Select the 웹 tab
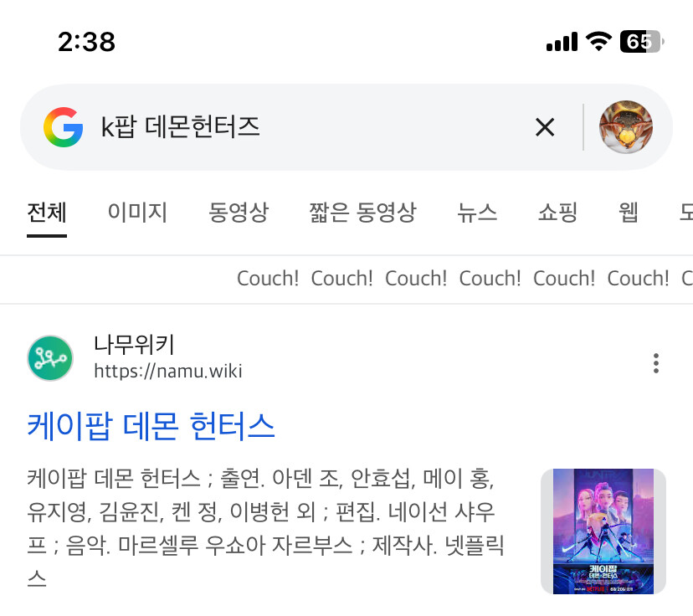Viewport: 693px width, 616px height. click(628, 212)
